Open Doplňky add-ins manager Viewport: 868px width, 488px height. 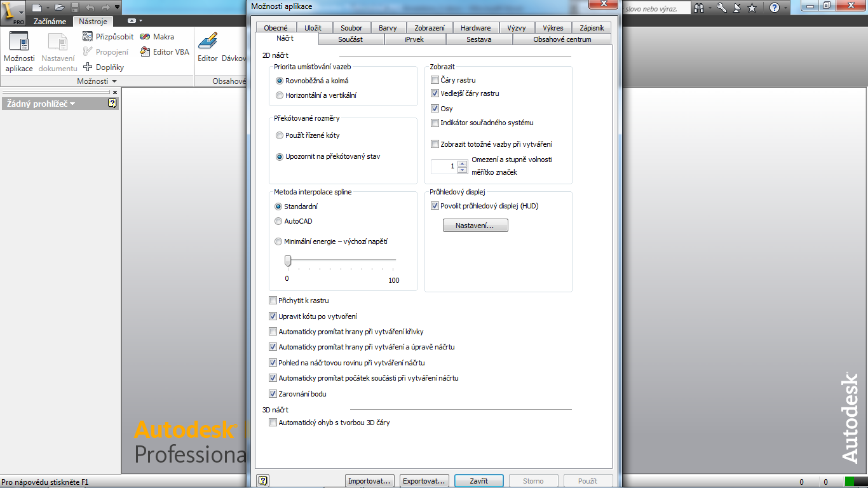[104, 67]
